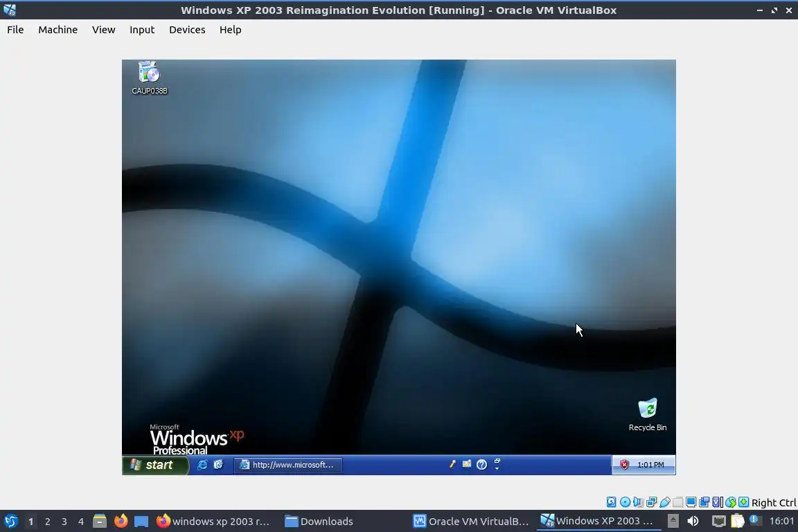Click the USB devices status icon
The width and height of the screenshot is (798, 532).
665,502
